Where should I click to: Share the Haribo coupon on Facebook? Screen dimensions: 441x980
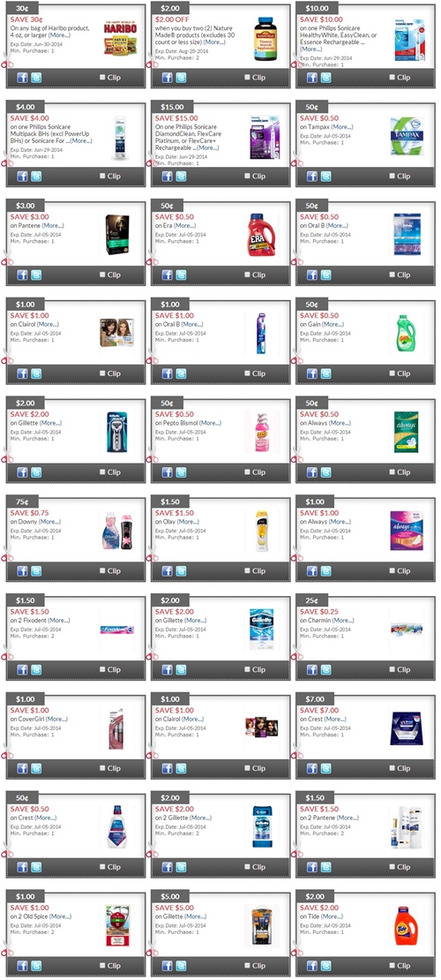tap(22, 78)
